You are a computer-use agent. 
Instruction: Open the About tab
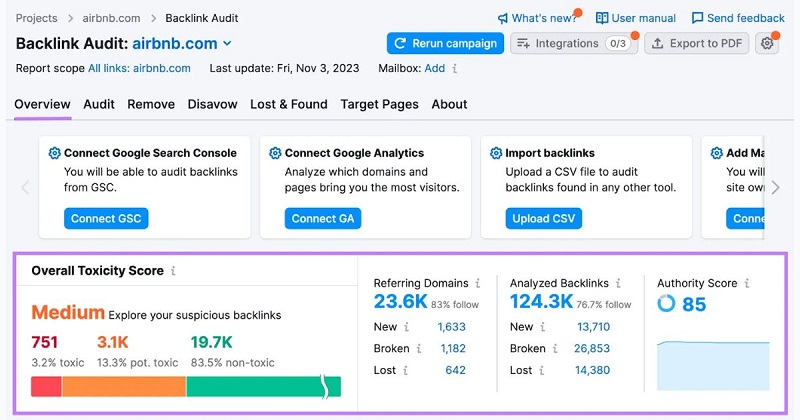pos(449,104)
